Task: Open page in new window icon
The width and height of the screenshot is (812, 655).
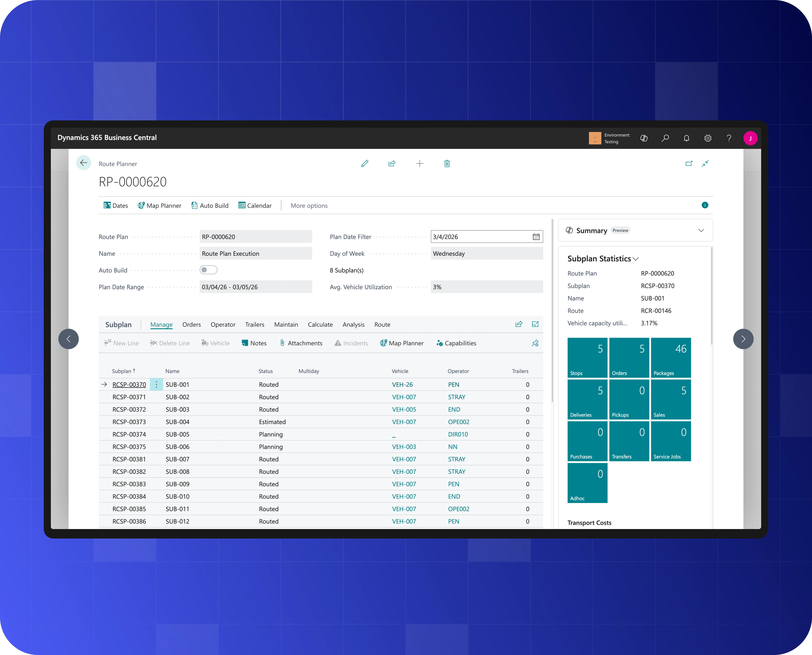Action: click(689, 163)
